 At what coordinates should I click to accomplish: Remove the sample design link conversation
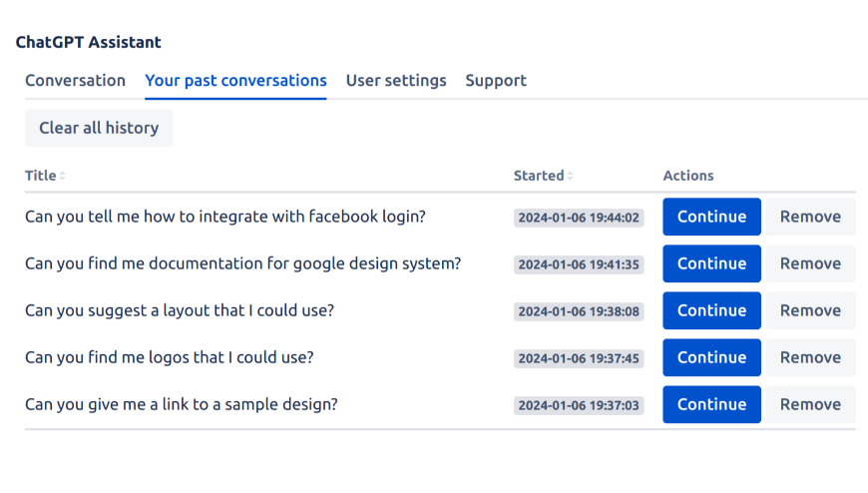click(x=810, y=404)
